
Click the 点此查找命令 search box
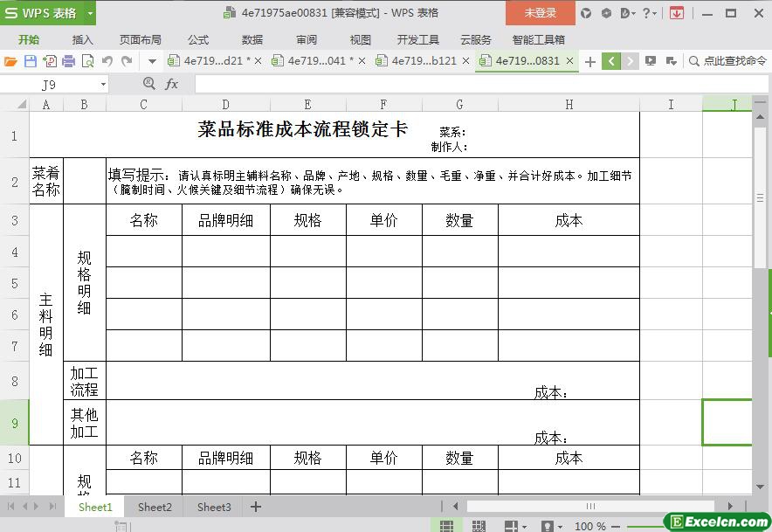pyautogui.click(x=727, y=61)
